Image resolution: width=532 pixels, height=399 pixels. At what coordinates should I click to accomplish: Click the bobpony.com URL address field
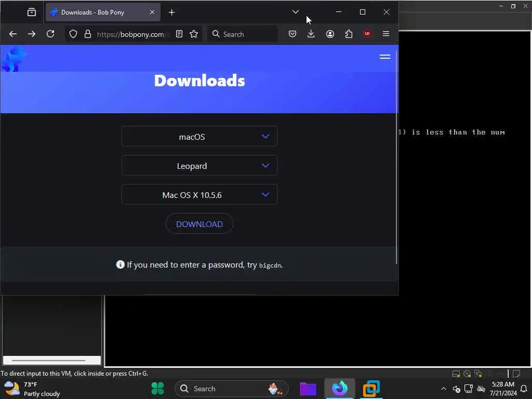click(133, 34)
